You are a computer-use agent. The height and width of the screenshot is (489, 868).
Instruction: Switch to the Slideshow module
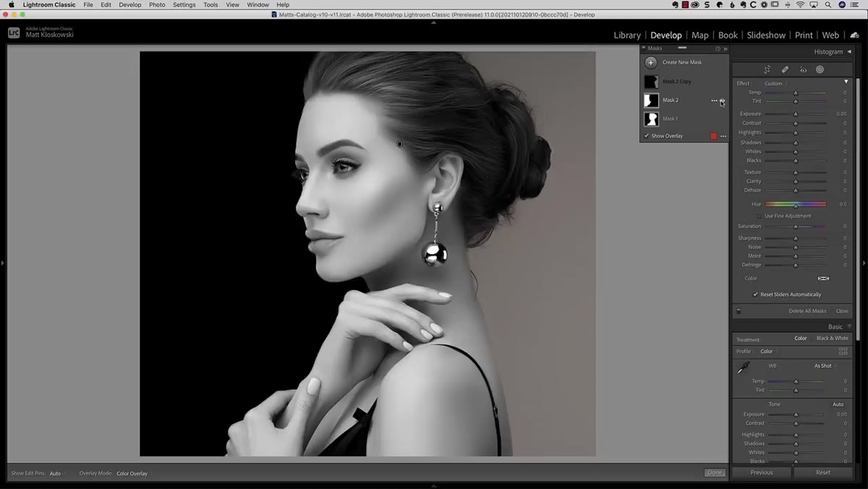point(766,35)
